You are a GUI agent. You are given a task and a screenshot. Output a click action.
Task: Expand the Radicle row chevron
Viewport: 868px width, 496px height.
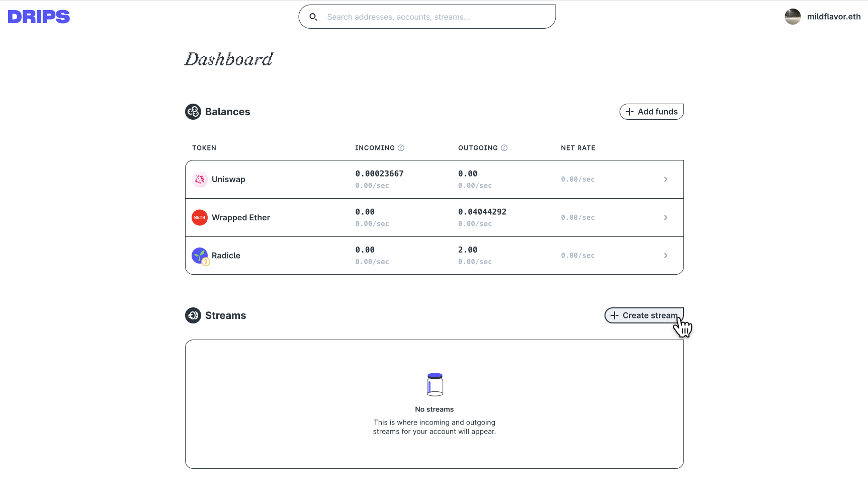point(666,256)
